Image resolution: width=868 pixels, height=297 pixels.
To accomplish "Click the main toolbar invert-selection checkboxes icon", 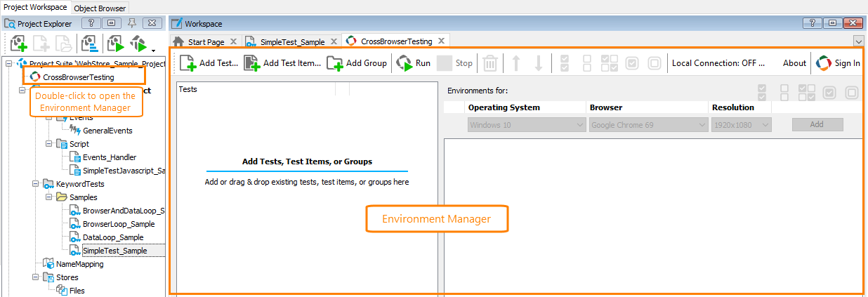I will (x=610, y=63).
